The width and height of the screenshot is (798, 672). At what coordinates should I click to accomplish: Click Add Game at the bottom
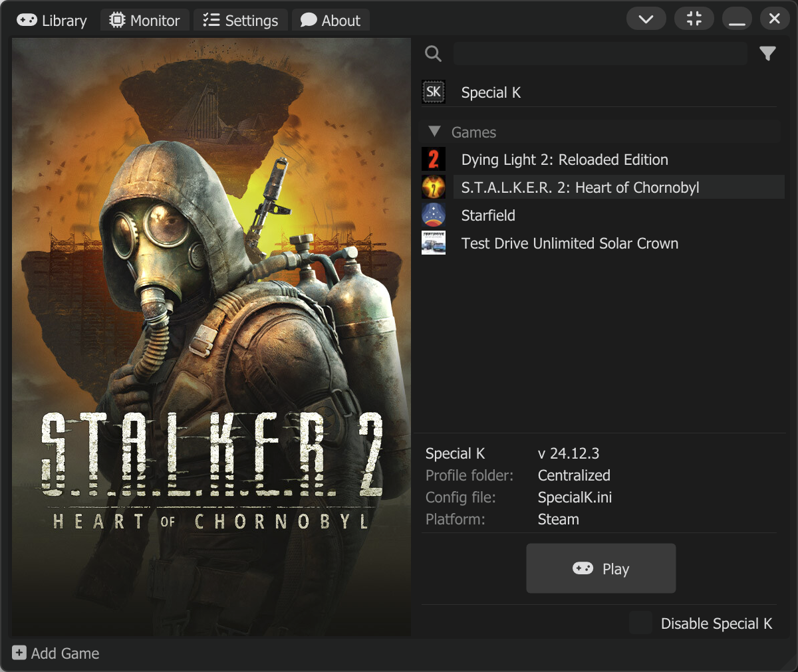coord(56,653)
